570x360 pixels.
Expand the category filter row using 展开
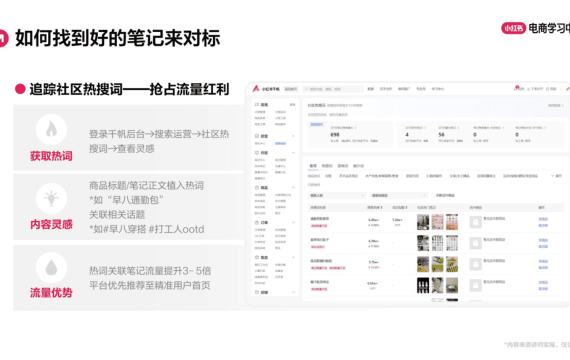coord(557,176)
